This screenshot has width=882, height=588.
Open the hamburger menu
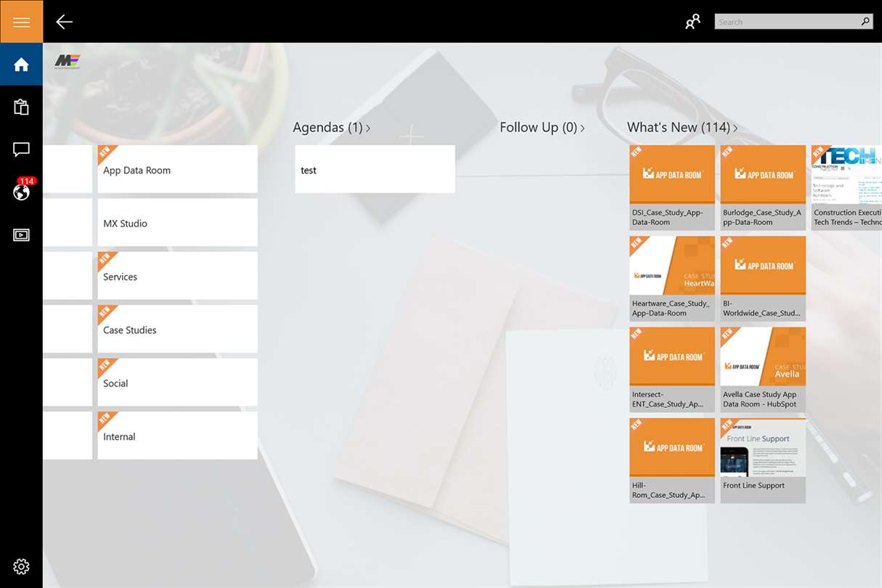coord(21,22)
